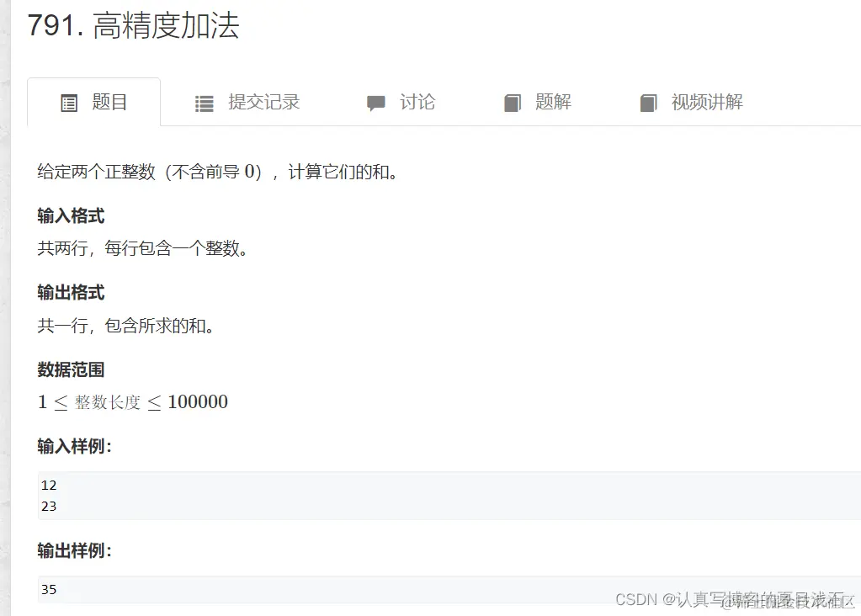Screen dimensions: 861x616
Task: Open the 视频讲解 tab
Action: pos(691,102)
